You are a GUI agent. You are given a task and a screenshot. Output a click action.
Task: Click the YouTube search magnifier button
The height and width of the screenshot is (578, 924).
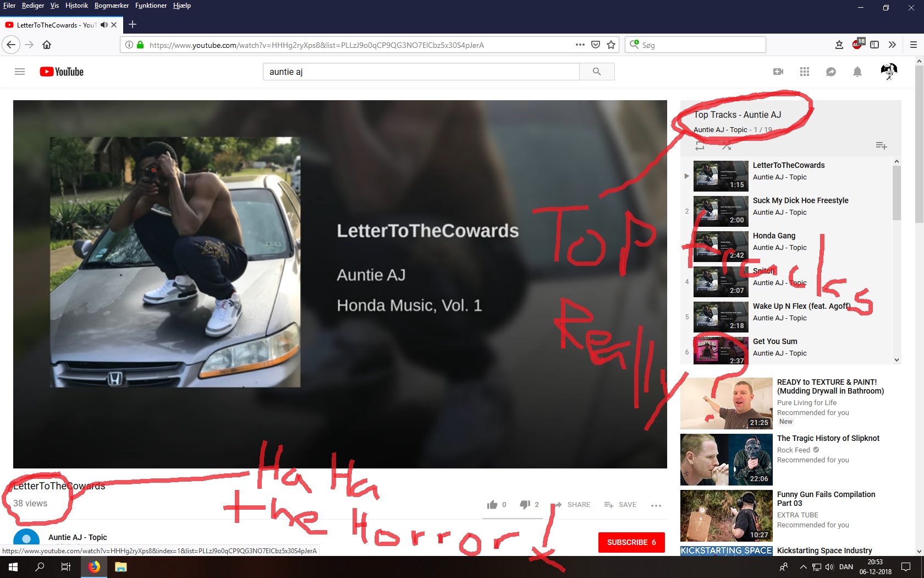tap(597, 72)
